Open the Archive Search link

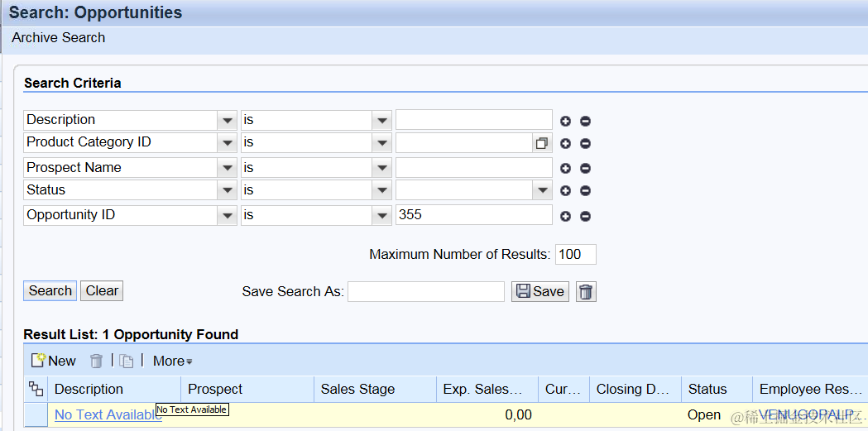coord(58,37)
